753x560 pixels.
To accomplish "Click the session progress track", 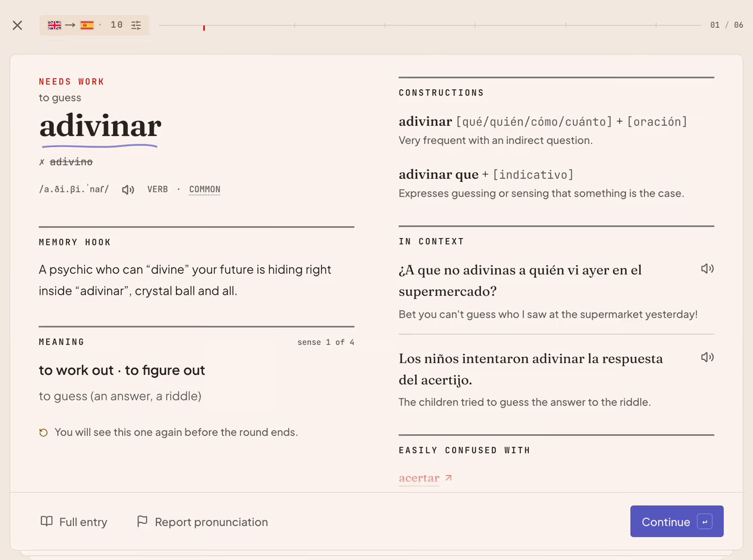I will (429, 25).
